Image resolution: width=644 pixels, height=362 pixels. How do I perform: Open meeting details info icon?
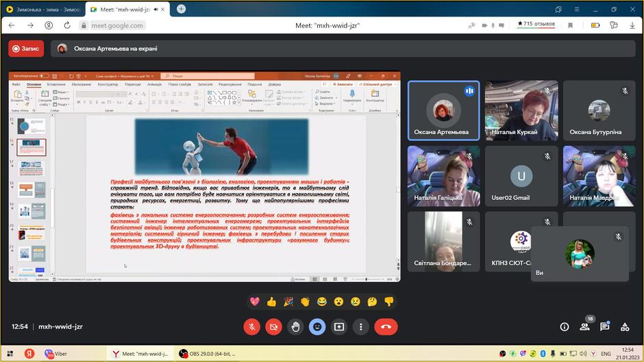pyautogui.click(x=565, y=326)
